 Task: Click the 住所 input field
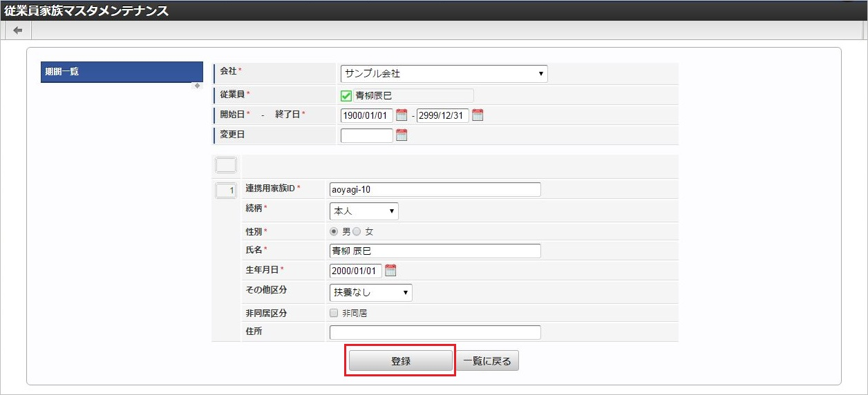click(435, 333)
